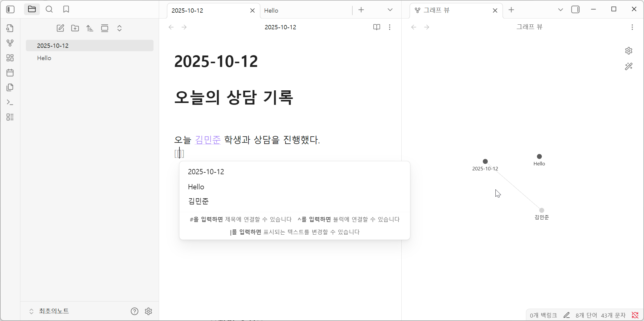Open graph view settings gear
644x321 pixels.
point(629,51)
